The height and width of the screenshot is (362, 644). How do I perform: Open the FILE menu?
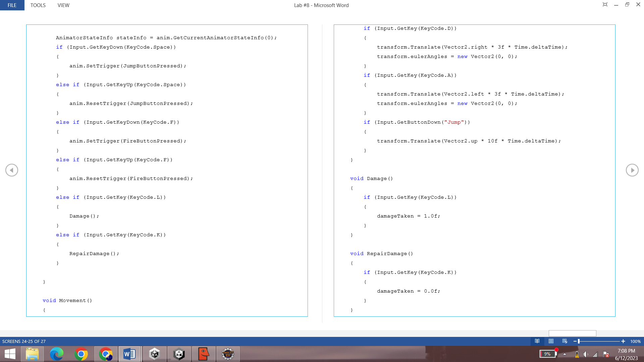[x=12, y=5]
